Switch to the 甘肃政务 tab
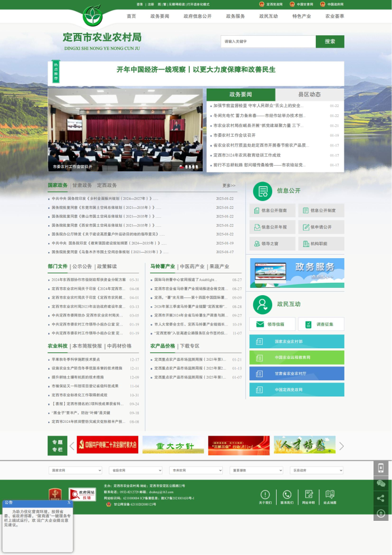Screen dimensions: 392x555 (82, 185)
